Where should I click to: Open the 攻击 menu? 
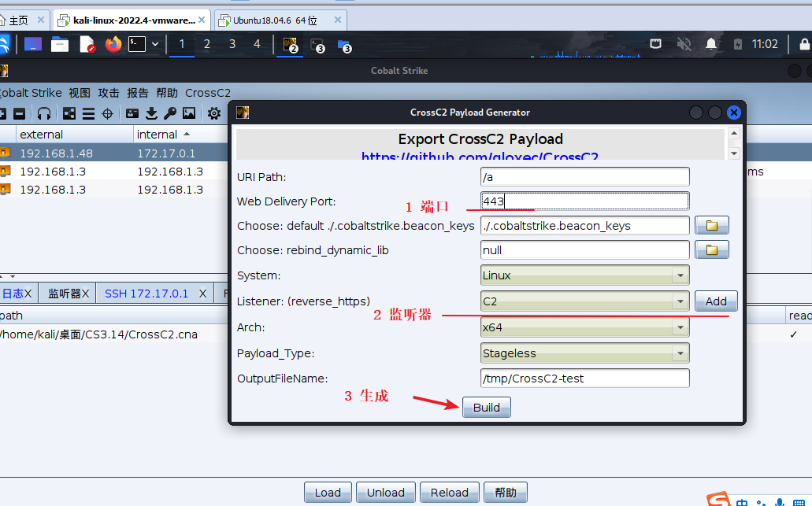pos(108,93)
